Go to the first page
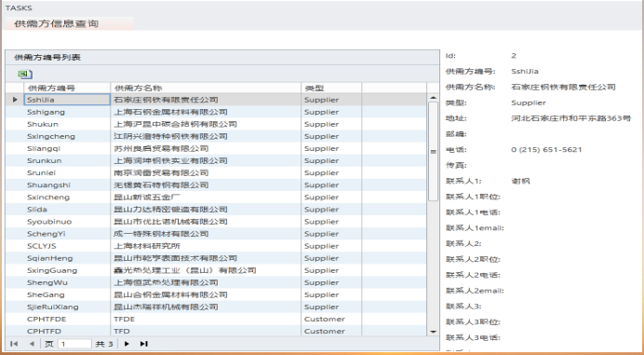The image size is (644, 355). [14, 344]
